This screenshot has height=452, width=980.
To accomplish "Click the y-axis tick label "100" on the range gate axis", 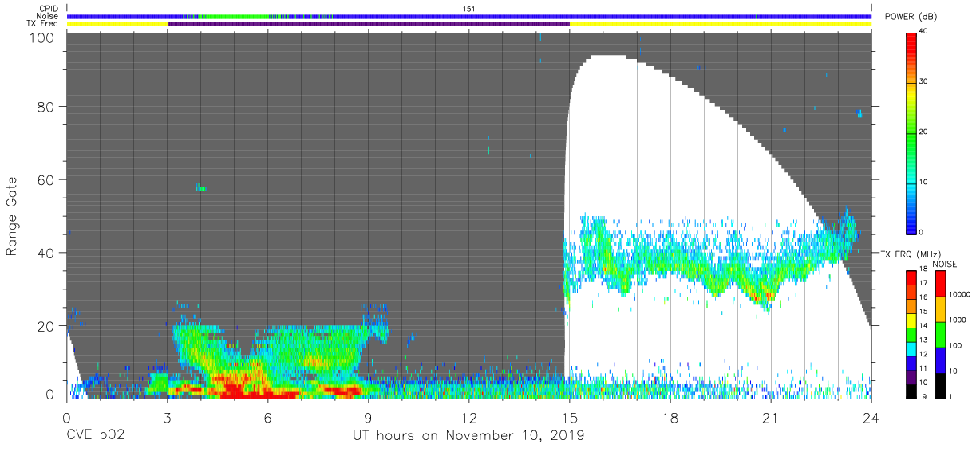I will tap(41, 37).
